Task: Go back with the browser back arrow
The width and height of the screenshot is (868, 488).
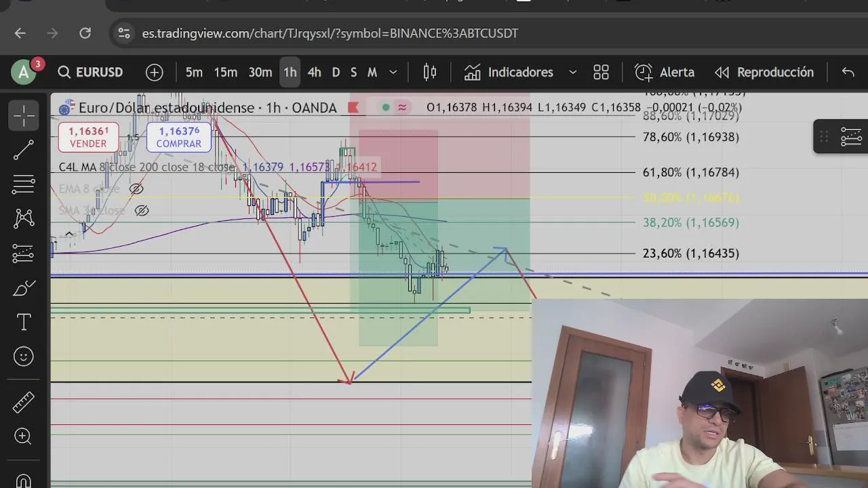Action: pyautogui.click(x=20, y=33)
